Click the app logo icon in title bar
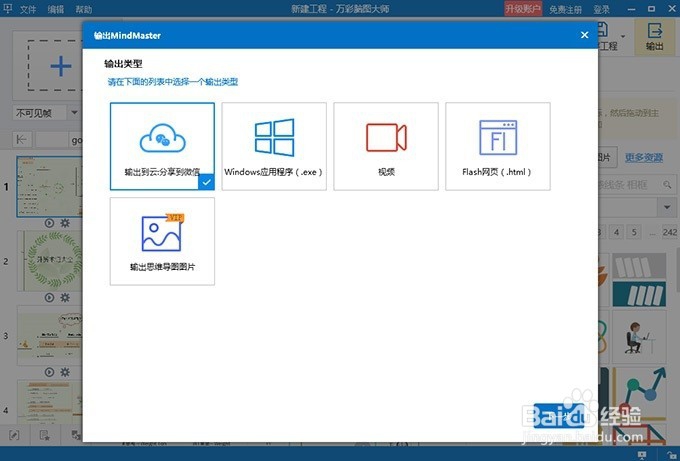The image size is (680, 461). coord(8,9)
